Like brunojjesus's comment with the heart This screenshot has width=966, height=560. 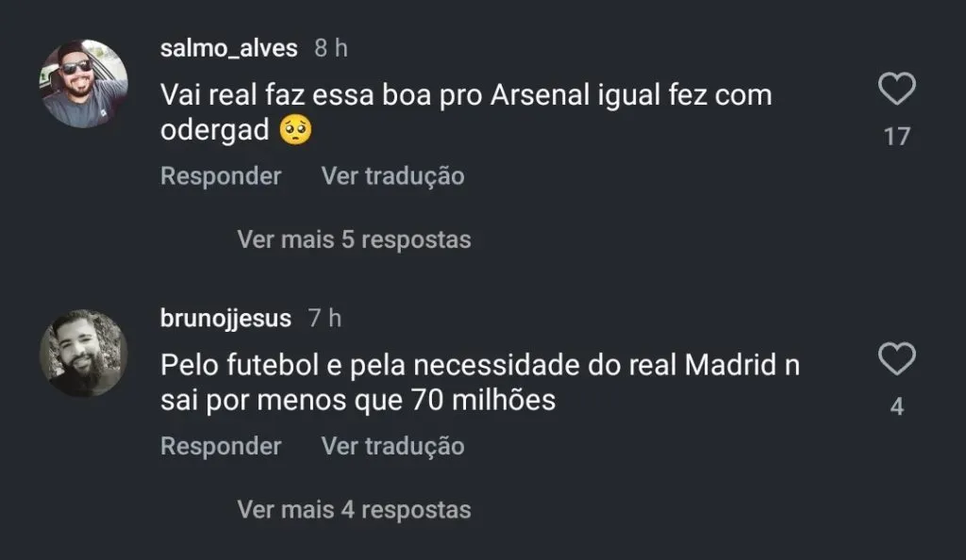tap(897, 359)
